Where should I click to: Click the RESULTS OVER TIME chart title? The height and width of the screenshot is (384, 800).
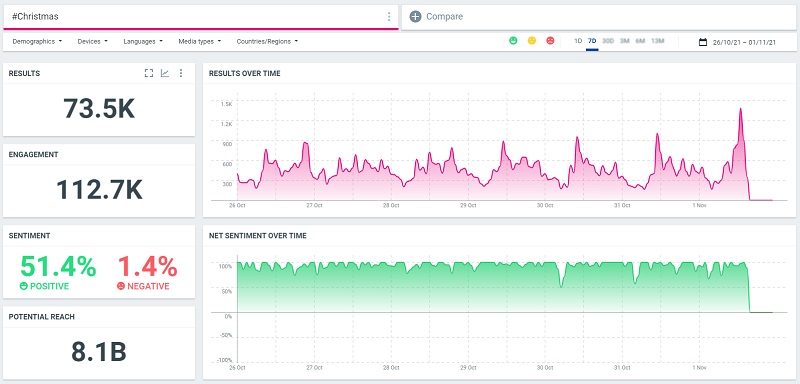click(244, 73)
